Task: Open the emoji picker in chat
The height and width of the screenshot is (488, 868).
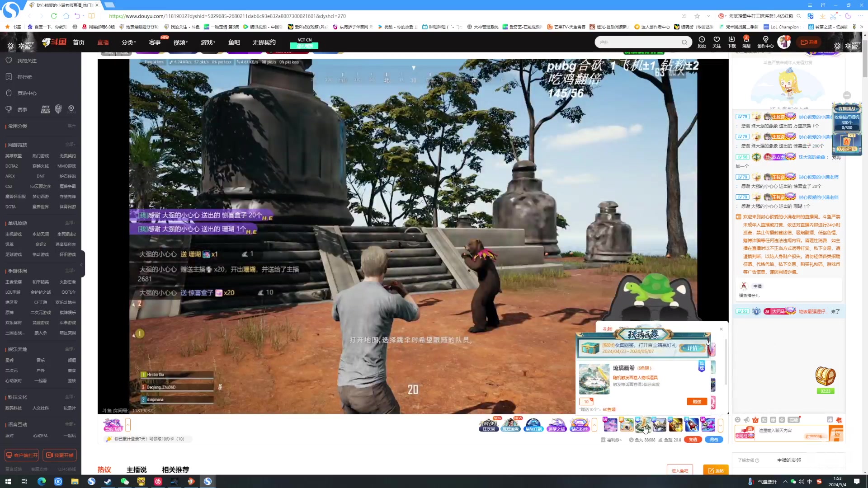Action: [x=738, y=420]
